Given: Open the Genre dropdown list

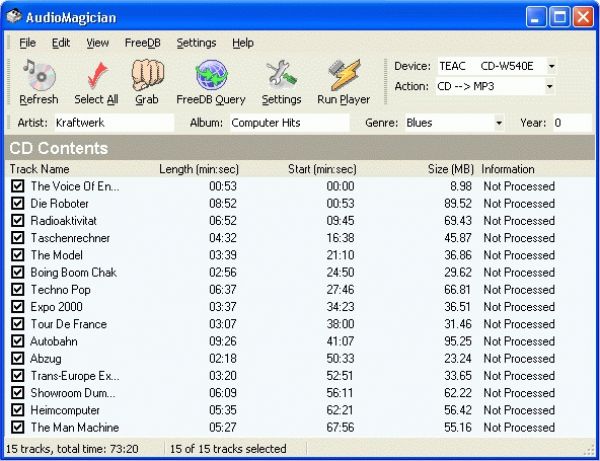Looking at the screenshot, I should [499, 123].
